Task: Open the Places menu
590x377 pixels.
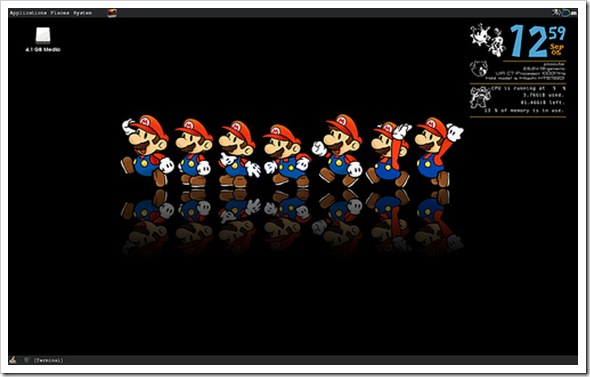Action: tap(60, 13)
